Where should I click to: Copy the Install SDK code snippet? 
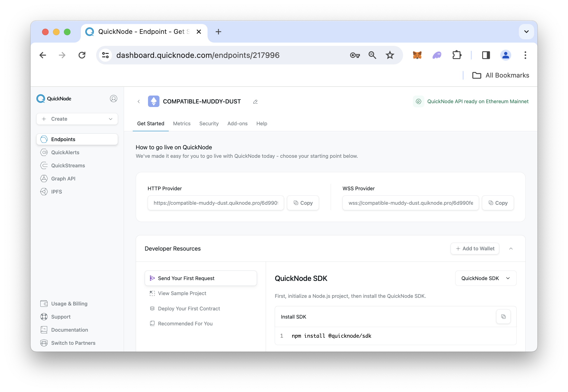pos(503,317)
